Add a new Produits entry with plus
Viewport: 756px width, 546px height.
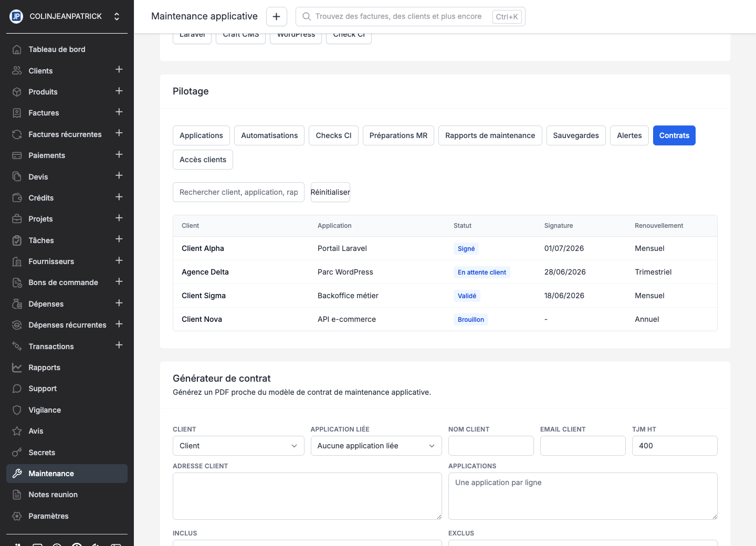(x=119, y=91)
